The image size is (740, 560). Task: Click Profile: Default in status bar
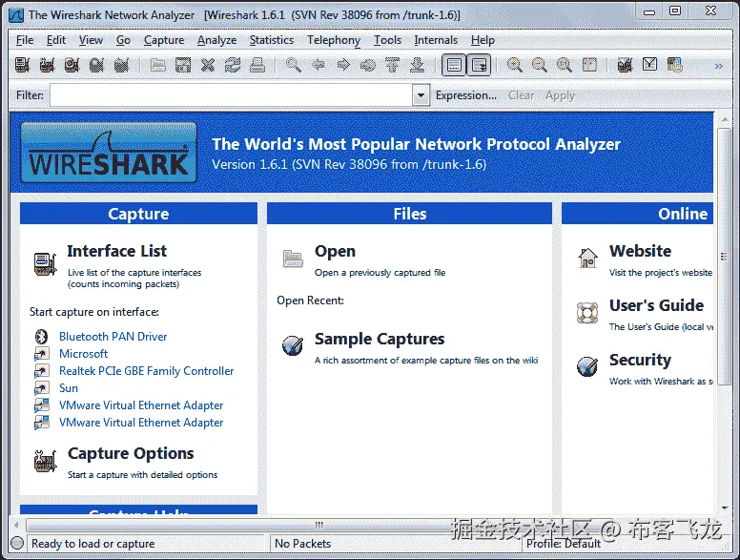[x=564, y=544]
